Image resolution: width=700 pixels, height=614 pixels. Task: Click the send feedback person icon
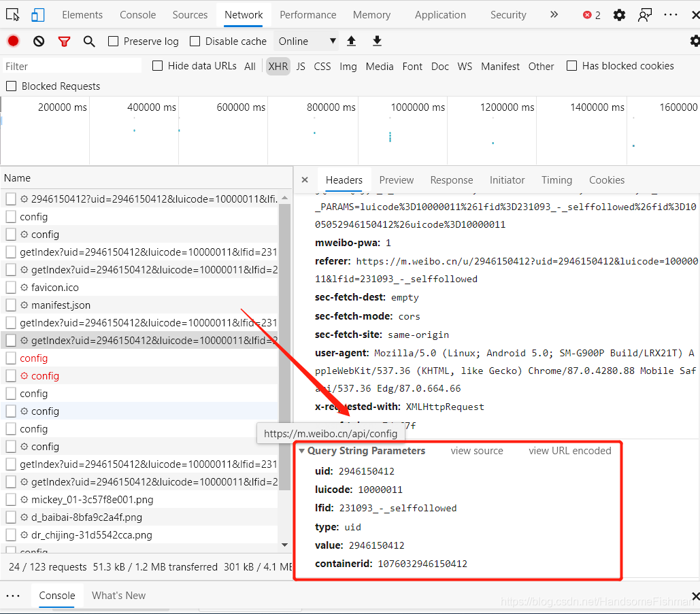click(645, 15)
